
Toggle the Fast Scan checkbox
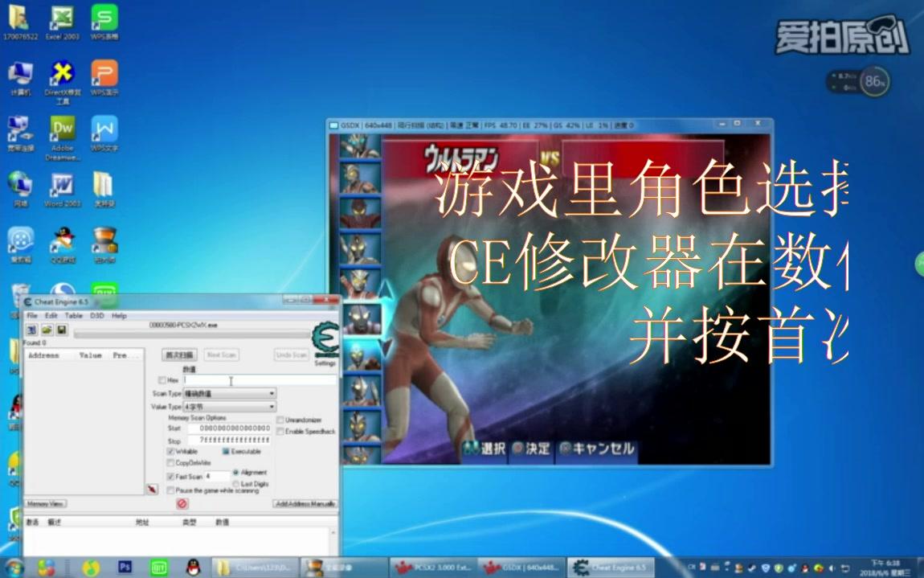[x=171, y=477]
